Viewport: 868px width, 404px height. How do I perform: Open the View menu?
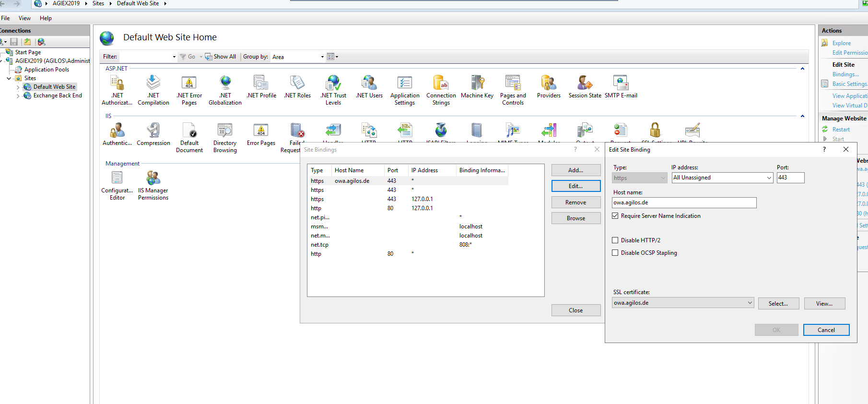click(24, 18)
